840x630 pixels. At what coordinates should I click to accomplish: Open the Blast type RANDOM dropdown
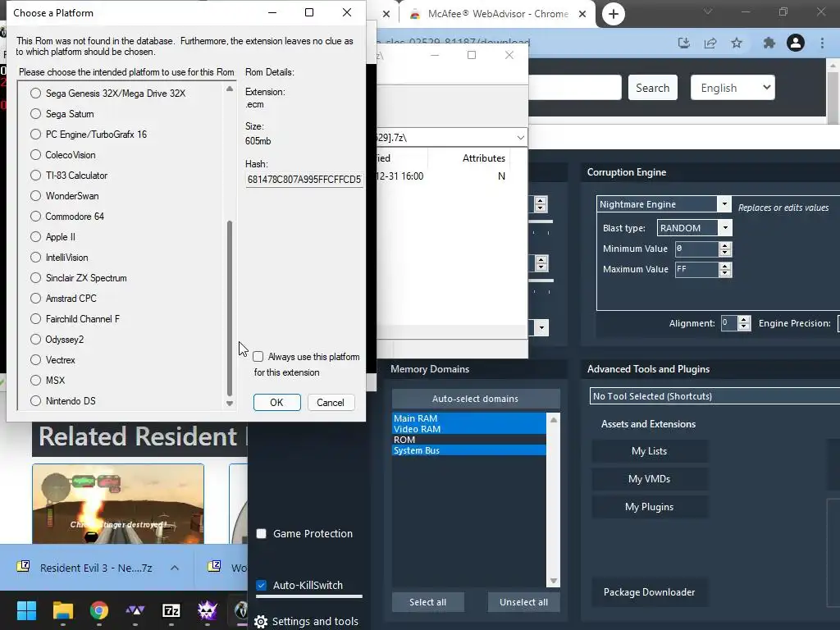[x=725, y=228]
